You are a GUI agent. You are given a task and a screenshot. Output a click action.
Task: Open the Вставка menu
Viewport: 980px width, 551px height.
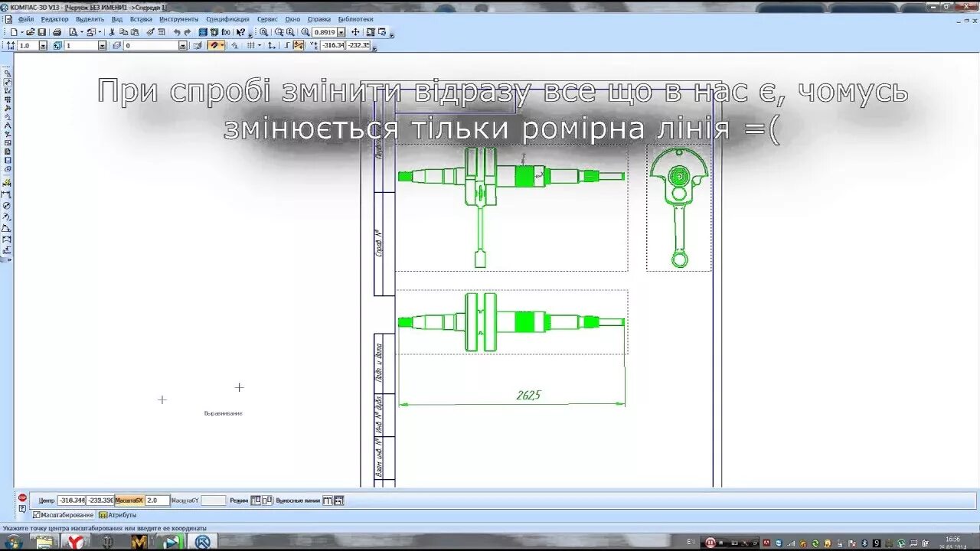click(141, 19)
